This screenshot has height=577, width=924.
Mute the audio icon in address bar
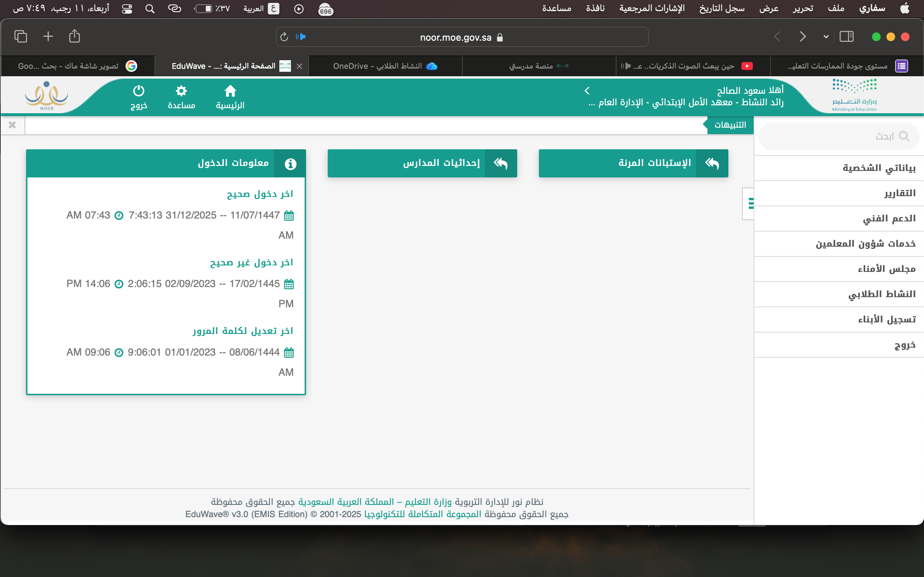[x=301, y=37]
